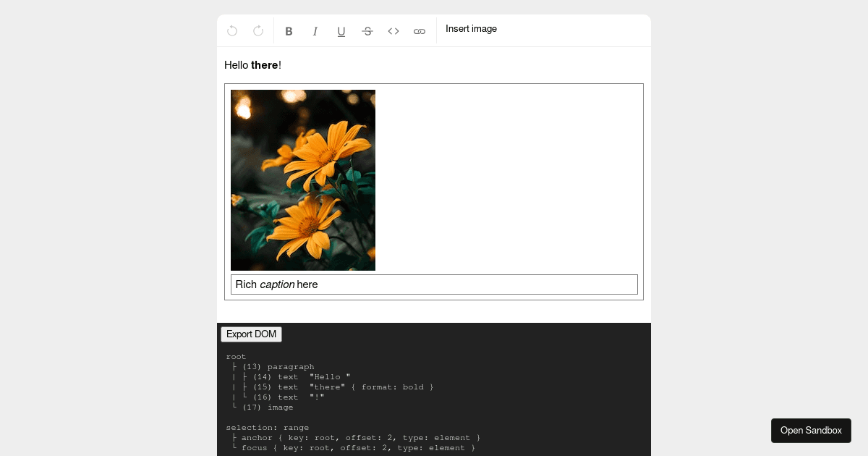Click the "(13) paragraph" tree node
868x456 pixels.
coord(278,367)
